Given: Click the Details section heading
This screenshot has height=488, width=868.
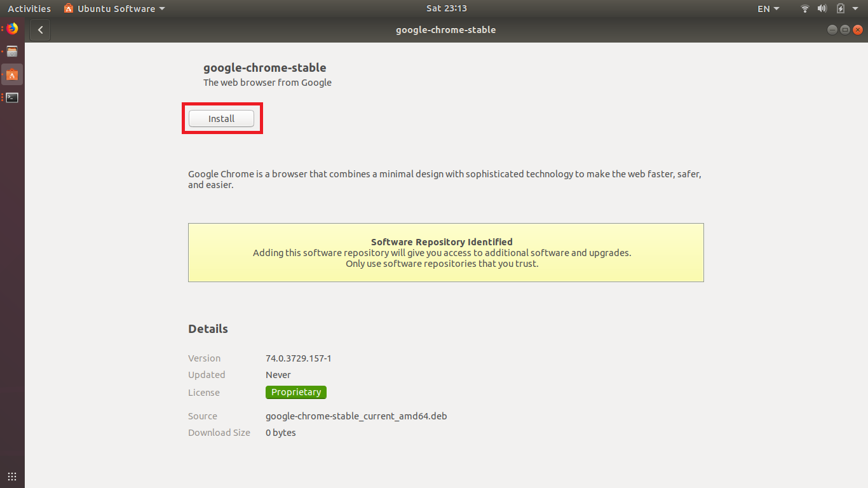Looking at the screenshot, I should pos(208,329).
